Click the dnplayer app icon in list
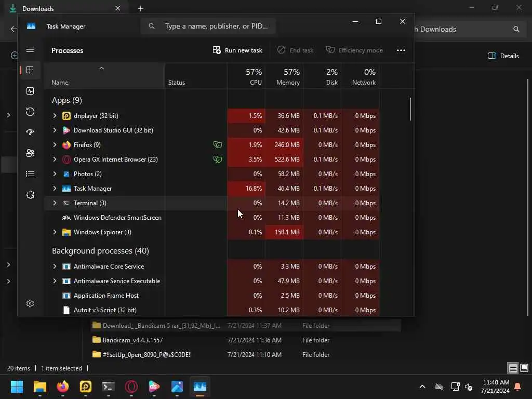 click(x=66, y=116)
